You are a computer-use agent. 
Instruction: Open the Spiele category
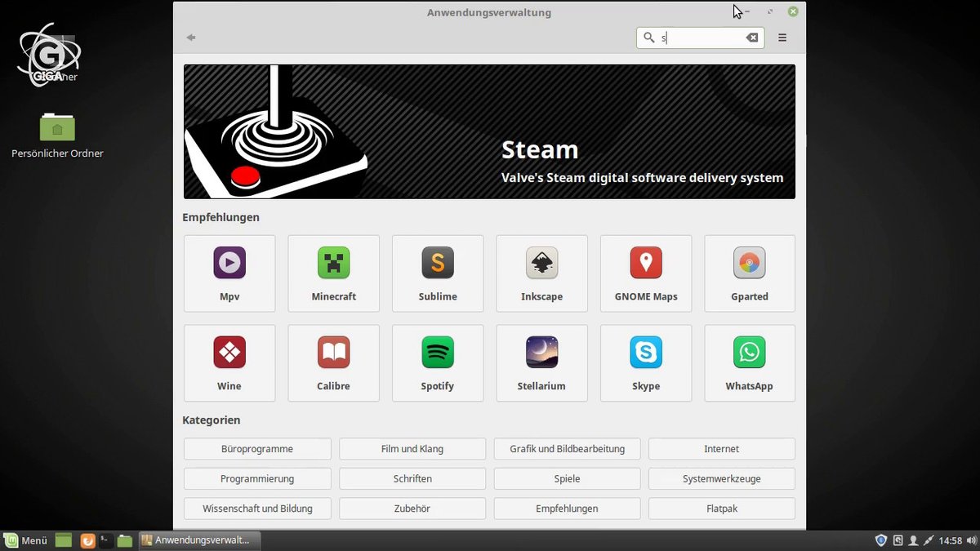567,478
